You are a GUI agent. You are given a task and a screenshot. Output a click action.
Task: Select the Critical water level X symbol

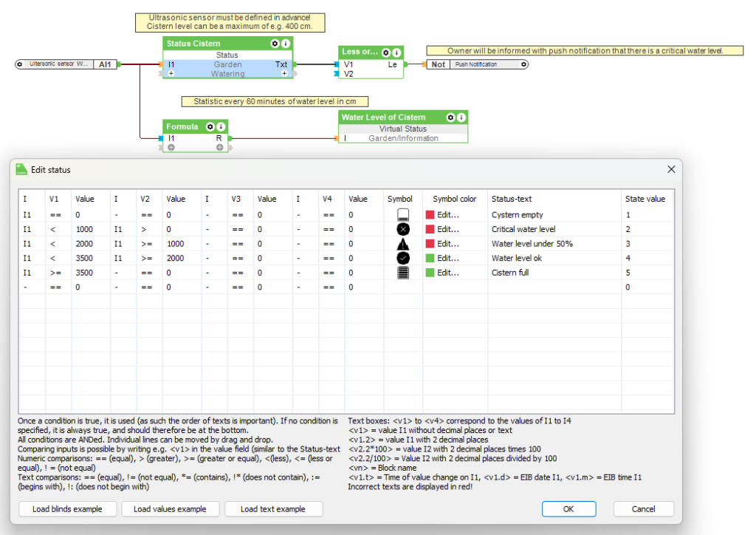[x=402, y=229]
